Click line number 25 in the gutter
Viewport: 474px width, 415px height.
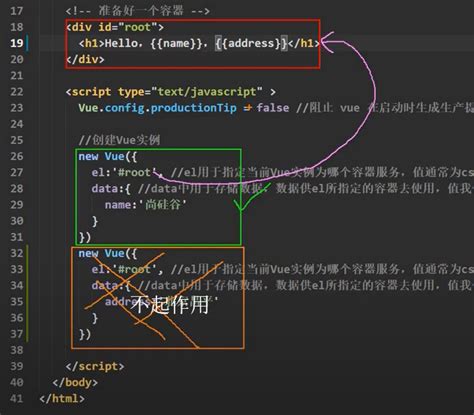[17, 140]
